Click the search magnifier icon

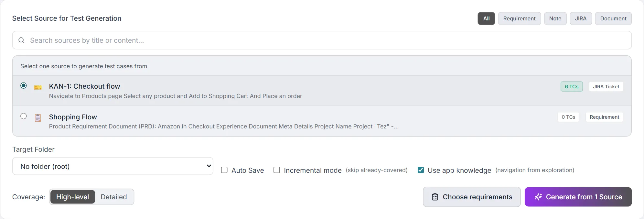21,40
